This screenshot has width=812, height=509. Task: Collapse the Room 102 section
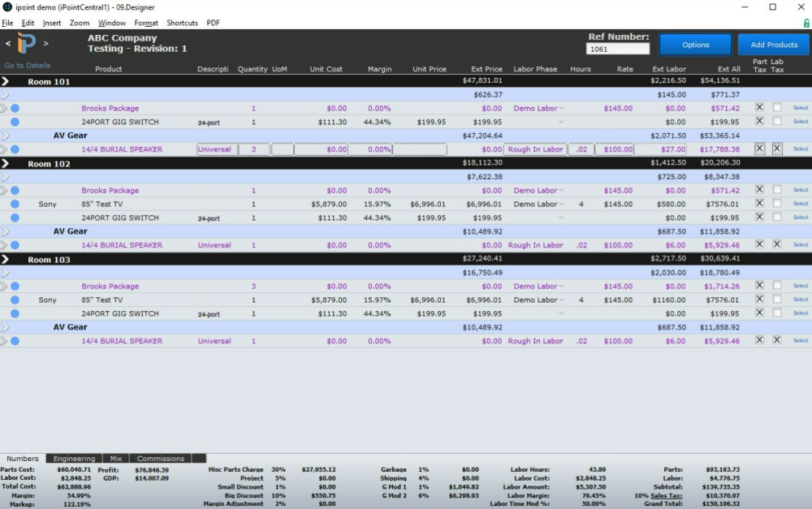point(5,164)
